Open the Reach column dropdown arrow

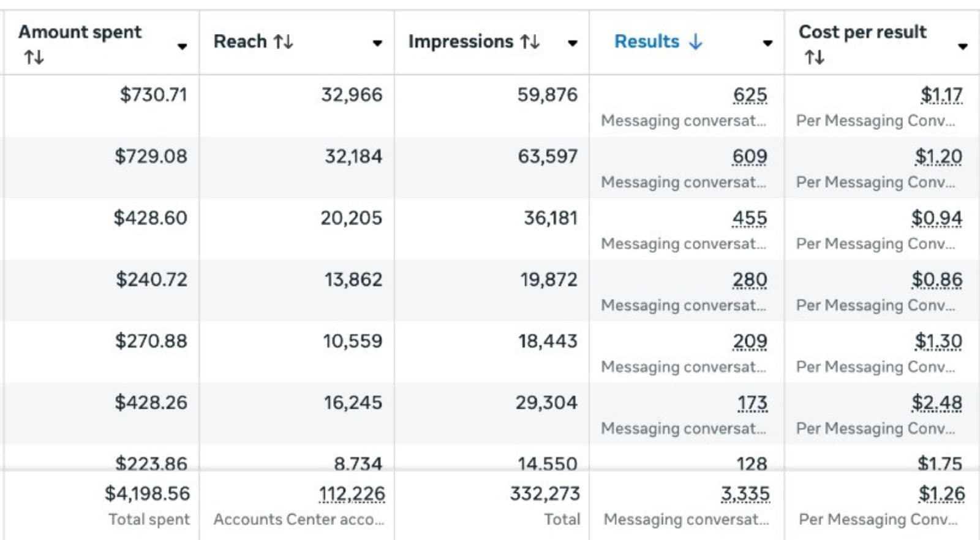click(x=377, y=43)
